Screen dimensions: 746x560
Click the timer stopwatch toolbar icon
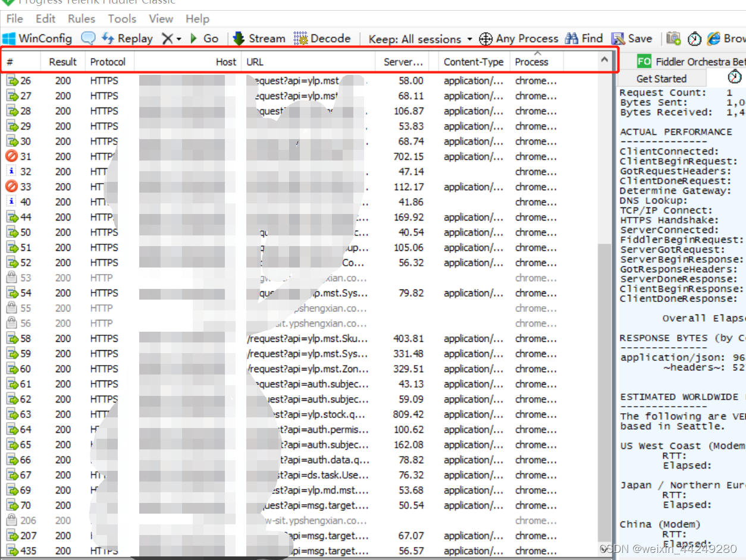pos(694,39)
